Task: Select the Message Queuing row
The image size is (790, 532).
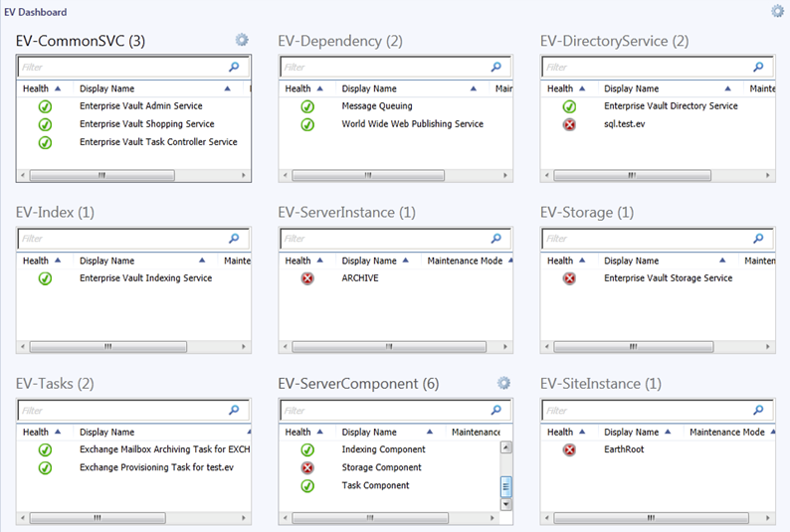Action: [396, 106]
